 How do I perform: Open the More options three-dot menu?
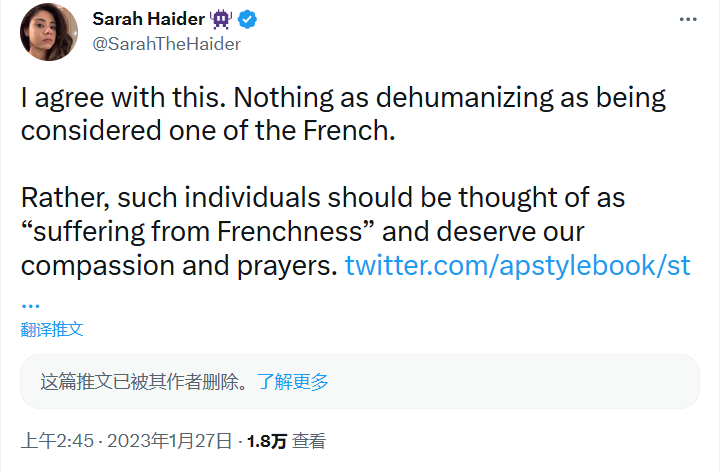click(688, 20)
